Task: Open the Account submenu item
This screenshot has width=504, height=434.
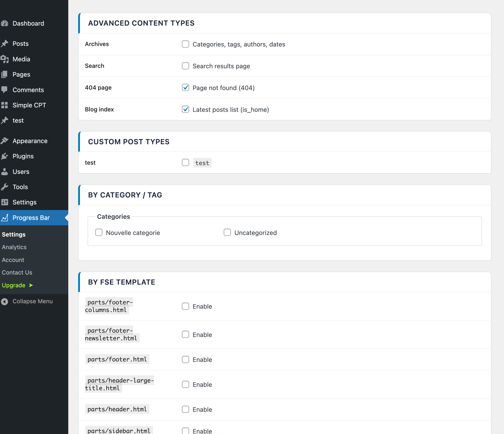Action: coord(13,260)
